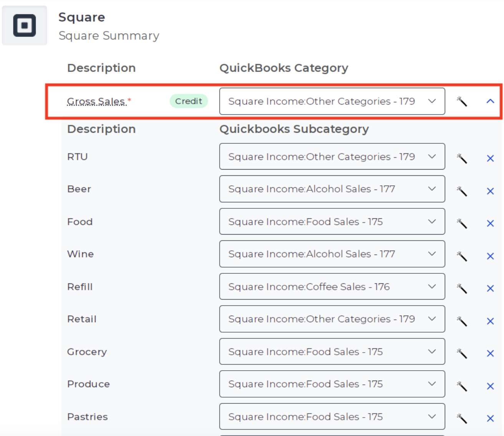Click the Square heading title

[82, 17]
